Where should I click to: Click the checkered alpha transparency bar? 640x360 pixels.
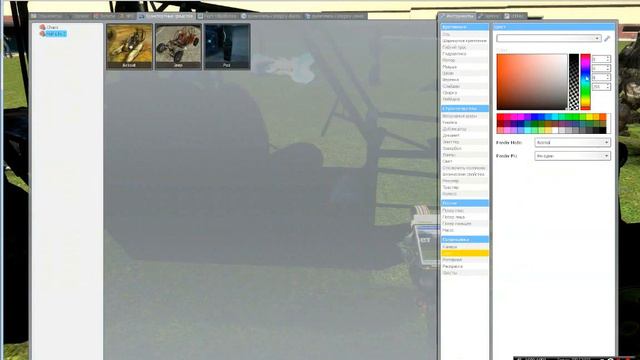click(574, 82)
